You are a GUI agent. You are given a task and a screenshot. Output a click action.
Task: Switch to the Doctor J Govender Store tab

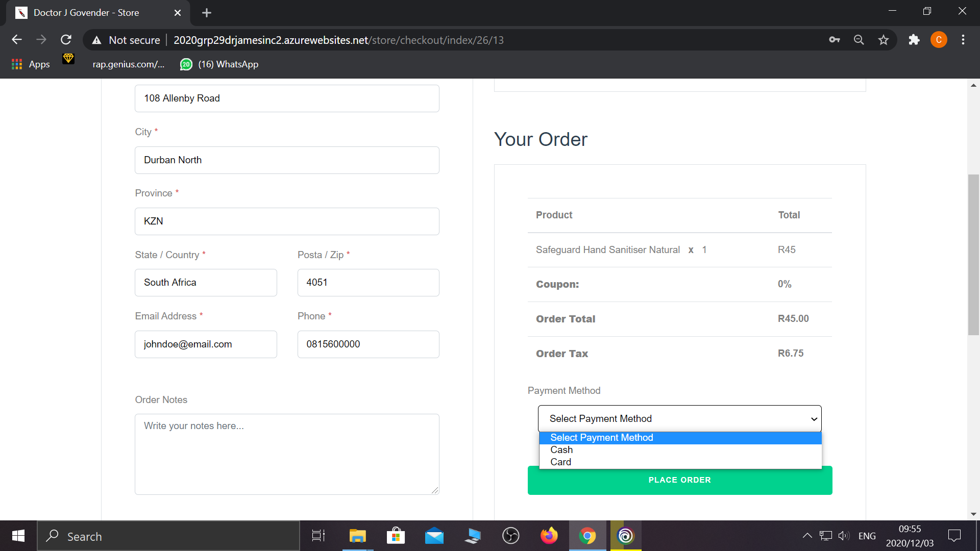[87, 13]
